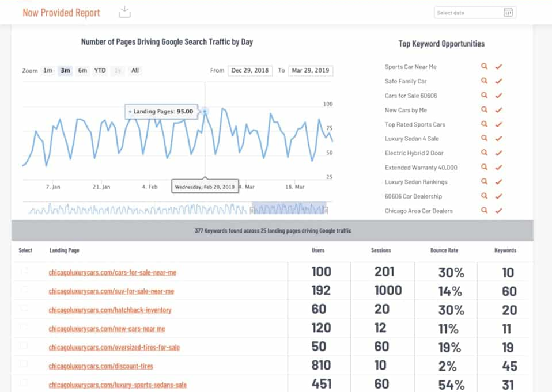The width and height of the screenshot is (552, 392).
Task: Switch chart zoom to YTD
Action: pyautogui.click(x=100, y=71)
